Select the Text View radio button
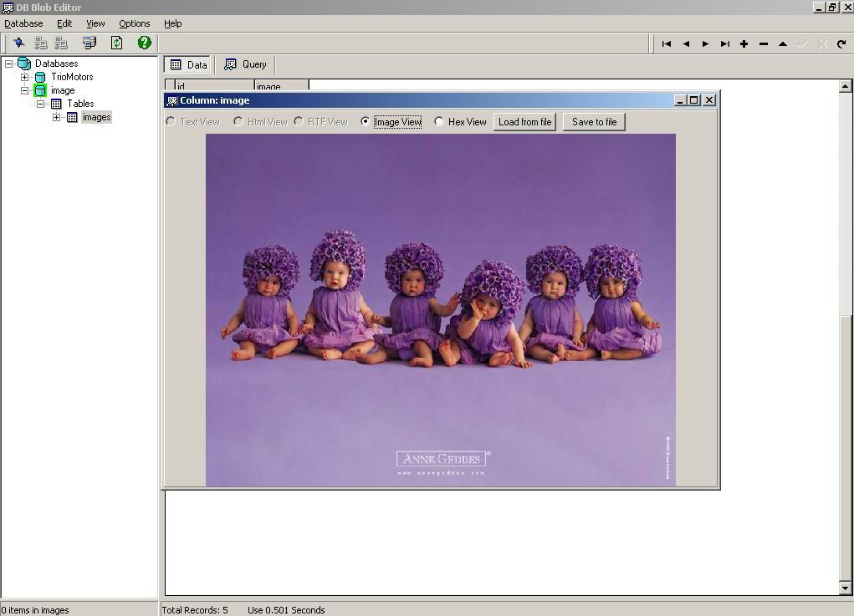The height and width of the screenshot is (616, 854). [x=171, y=121]
